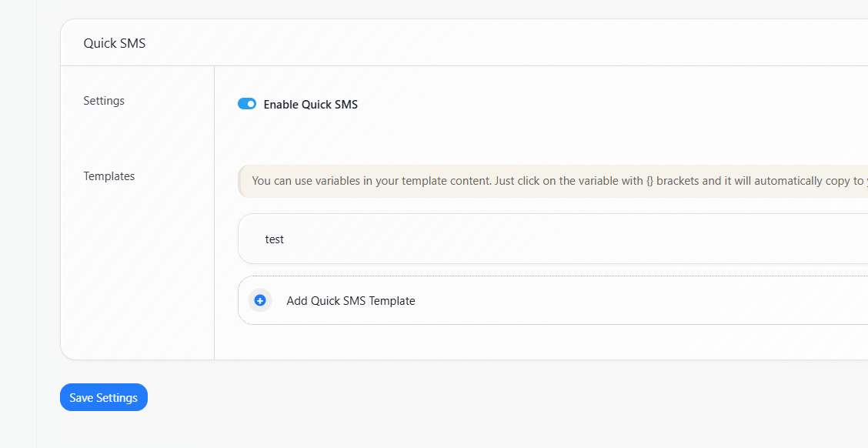Select the Settings section label
This screenshot has height=448, width=868.
[x=104, y=101]
